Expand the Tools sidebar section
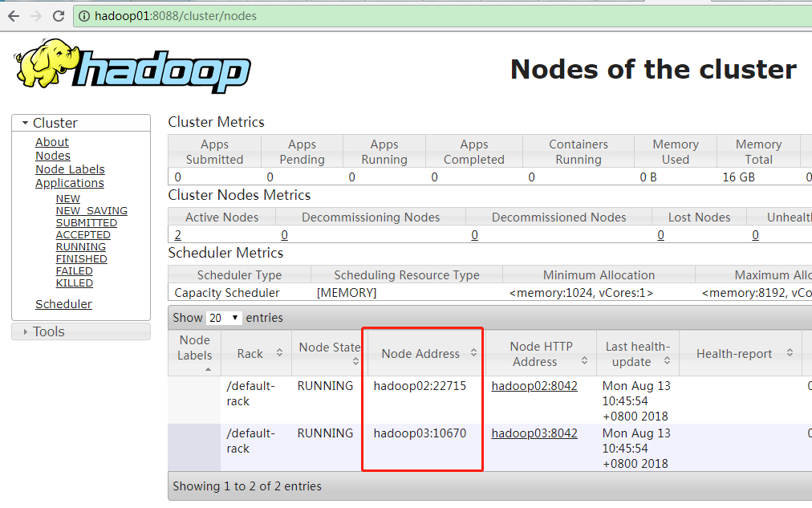Viewport: 812px width, 508px height. [x=26, y=331]
